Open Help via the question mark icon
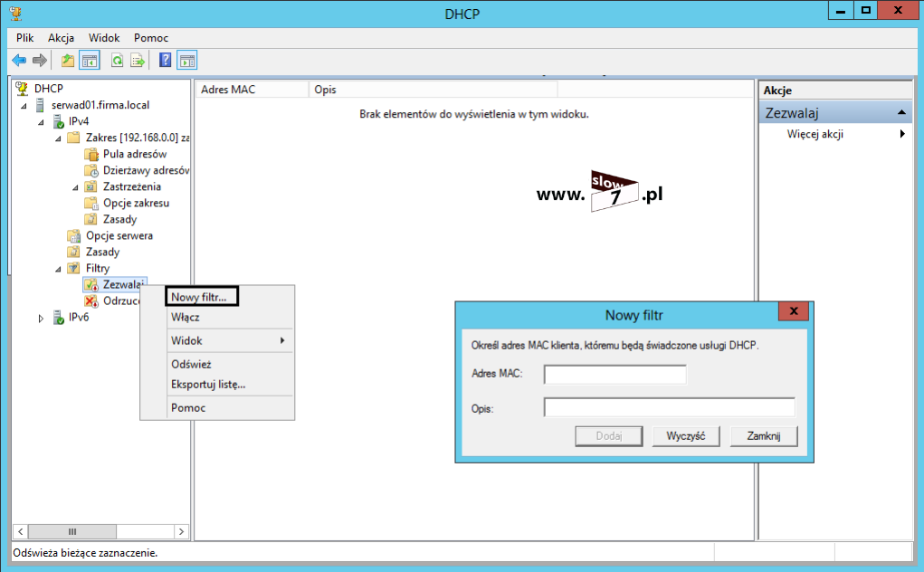The image size is (924, 572). coord(166,61)
